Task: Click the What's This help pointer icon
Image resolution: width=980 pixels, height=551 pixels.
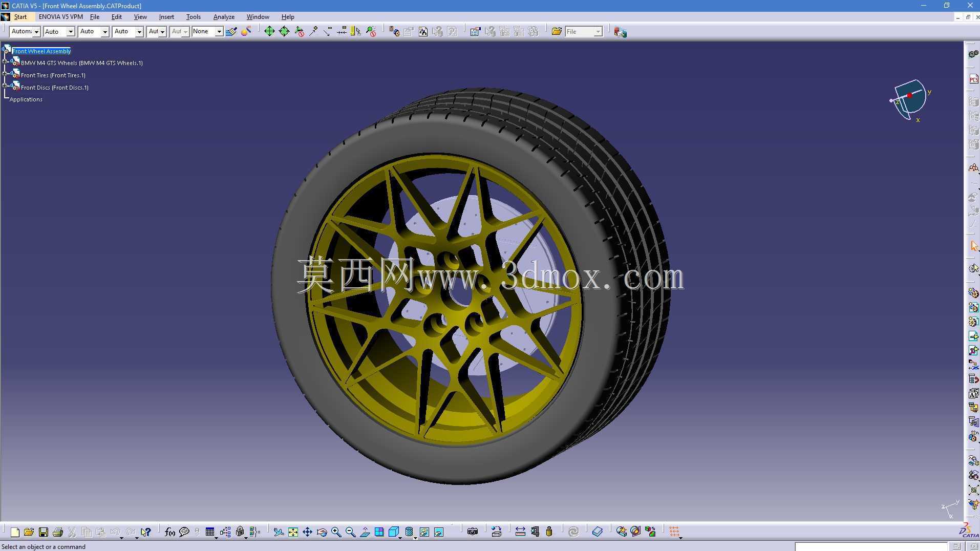Action: coord(146,532)
